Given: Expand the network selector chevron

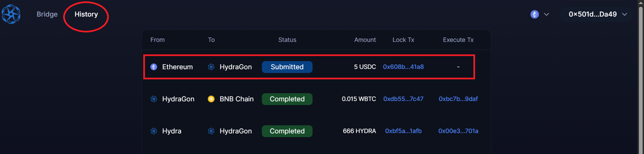Looking at the screenshot, I should pos(546,14).
